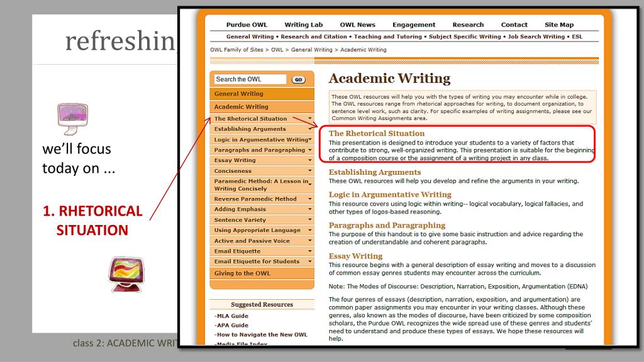Open the OWL News menu item
This screenshot has height=362, width=644.
357,25
